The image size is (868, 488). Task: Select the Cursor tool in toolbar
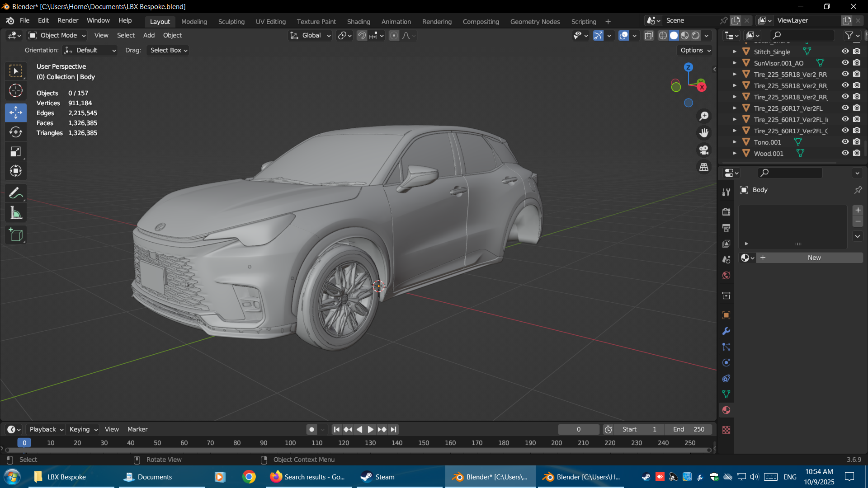pos(16,91)
